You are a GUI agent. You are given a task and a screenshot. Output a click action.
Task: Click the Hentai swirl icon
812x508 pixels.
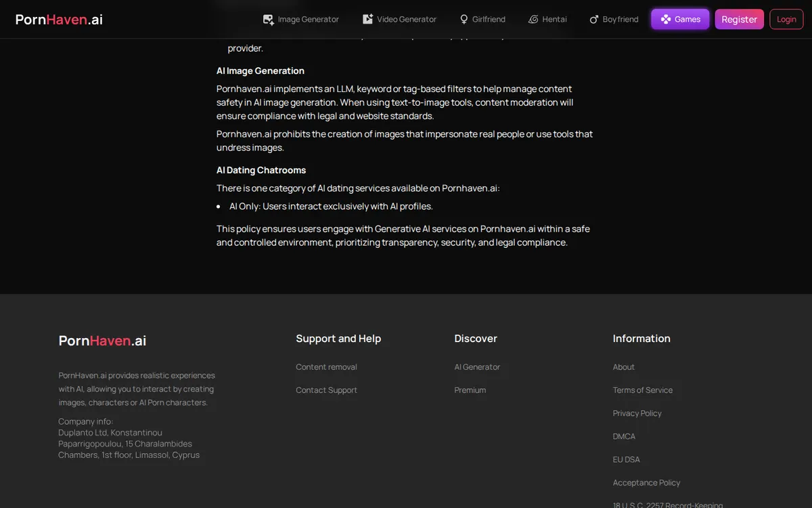coord(533,19)
